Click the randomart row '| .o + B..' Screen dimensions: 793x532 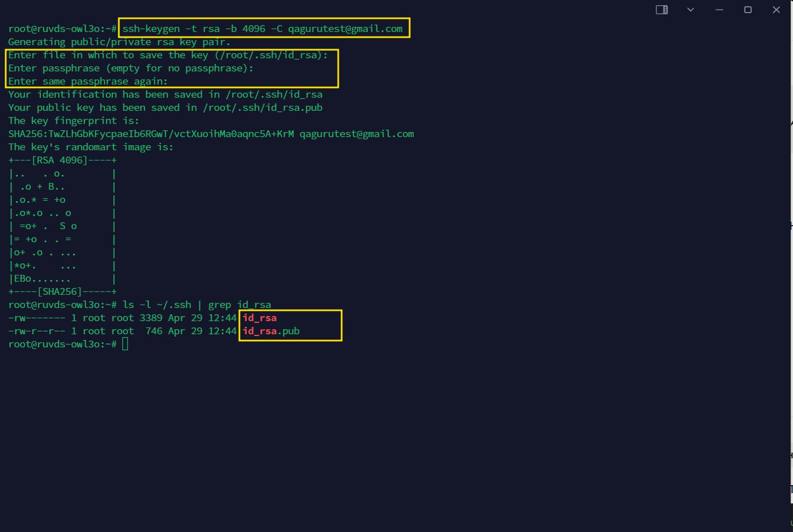point(62,186)
